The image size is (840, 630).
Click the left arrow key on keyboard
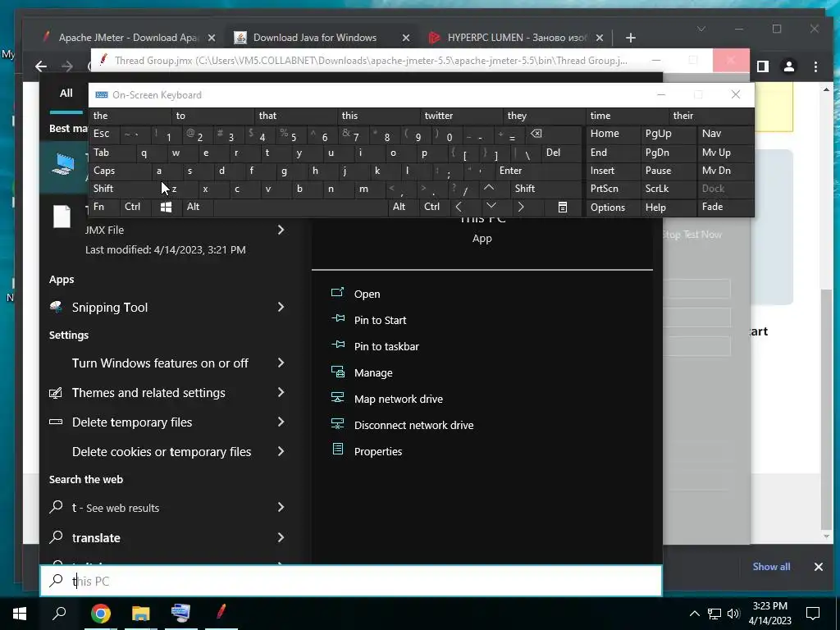[459, 207]
